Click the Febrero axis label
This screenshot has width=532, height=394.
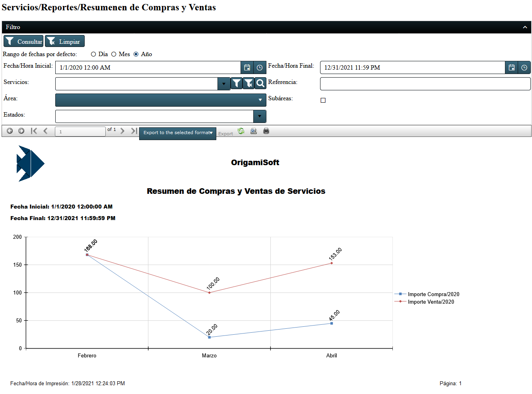click(x=87, y=355)
